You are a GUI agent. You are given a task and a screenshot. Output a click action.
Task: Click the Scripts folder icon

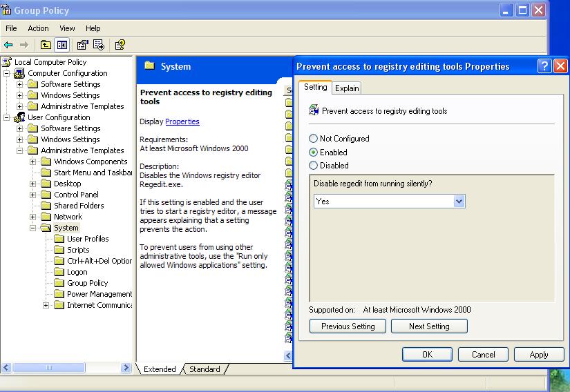tap(59, 250)
